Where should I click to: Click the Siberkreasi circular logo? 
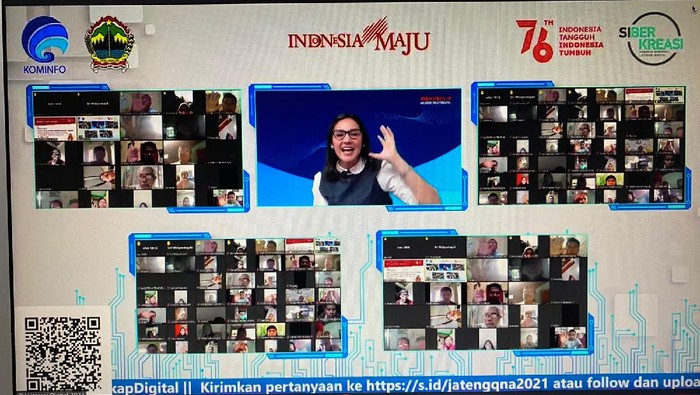651,38
